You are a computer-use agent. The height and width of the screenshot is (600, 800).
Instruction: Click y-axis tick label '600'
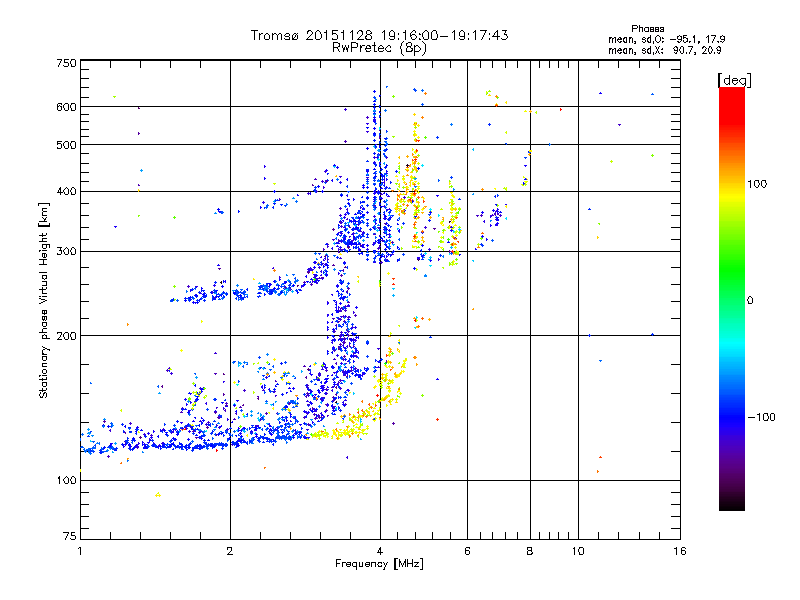point(66,107)
